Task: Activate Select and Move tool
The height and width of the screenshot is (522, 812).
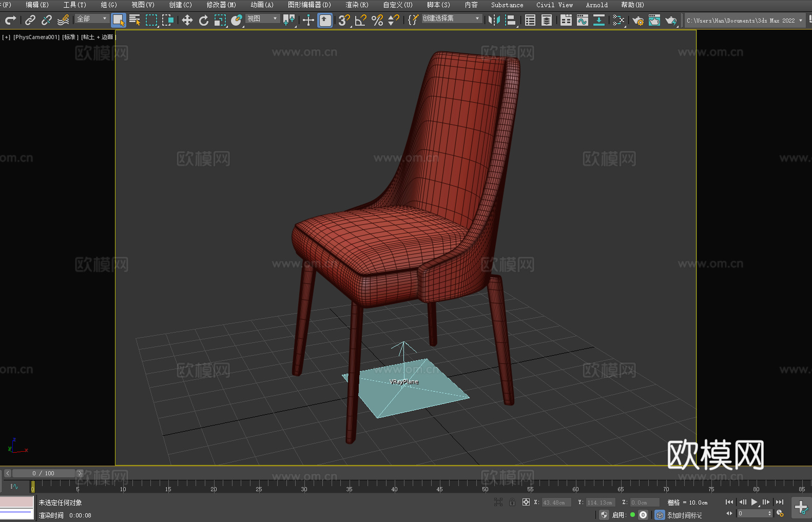Action: (187, 20)
